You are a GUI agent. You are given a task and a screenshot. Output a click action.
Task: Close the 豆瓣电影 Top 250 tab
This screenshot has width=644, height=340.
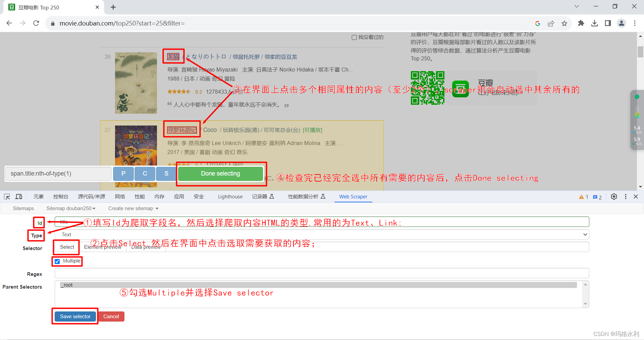click(x=97, y=7)
